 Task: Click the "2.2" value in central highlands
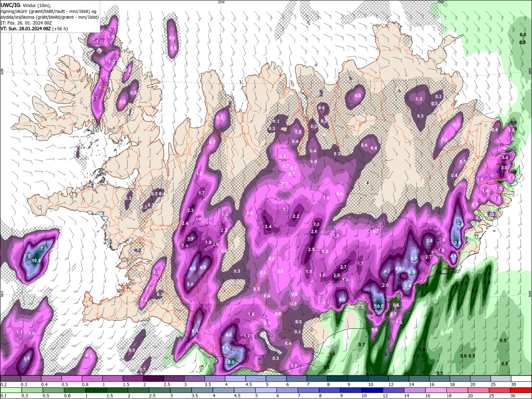point(296,217)
